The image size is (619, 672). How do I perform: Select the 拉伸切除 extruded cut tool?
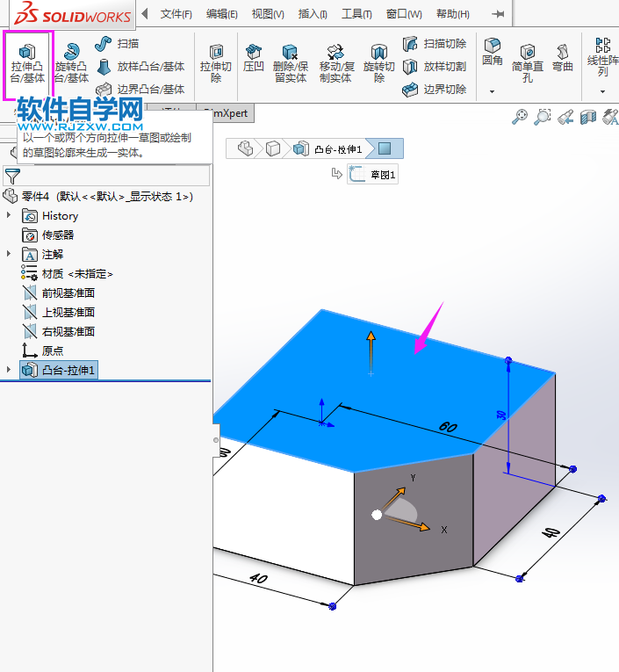[x=216, y=64]
